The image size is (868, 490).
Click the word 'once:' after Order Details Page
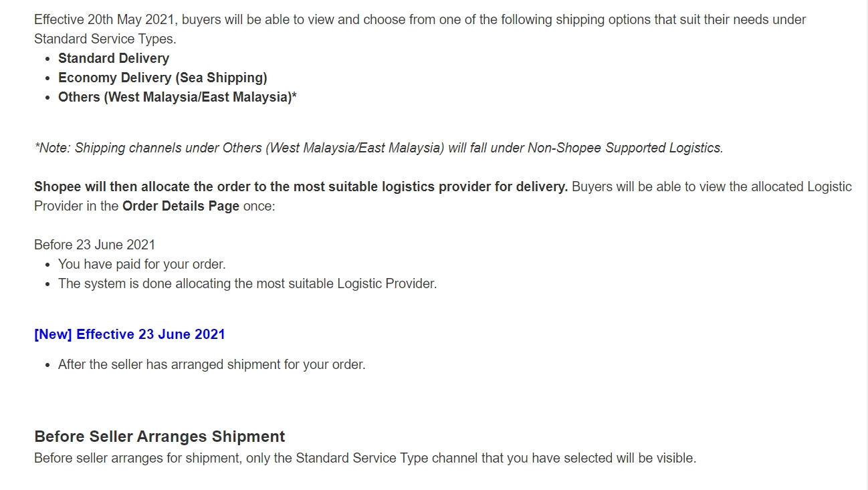point(259,206)
